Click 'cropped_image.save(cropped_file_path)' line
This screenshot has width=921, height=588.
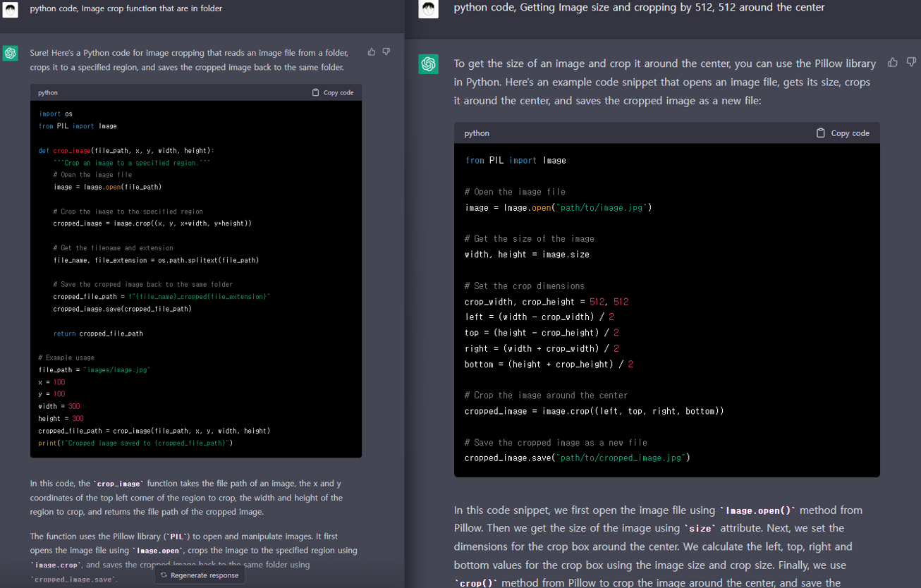pos(123,309)
